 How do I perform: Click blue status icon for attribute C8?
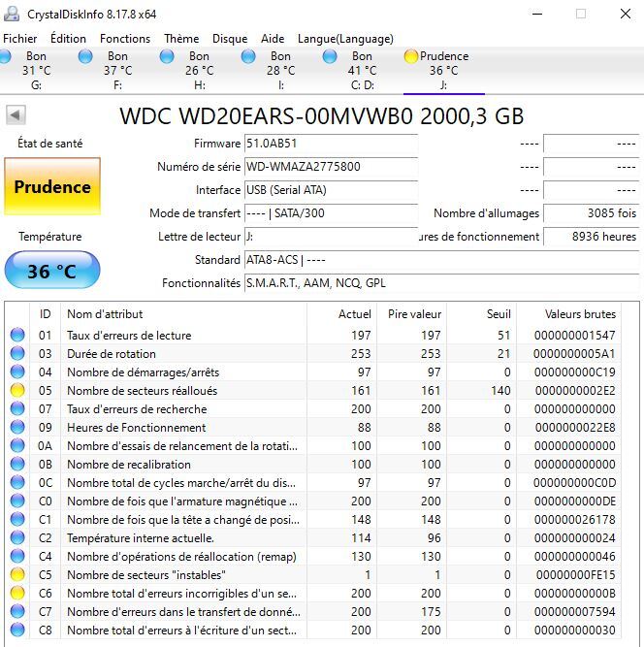(x=17, y=630)
